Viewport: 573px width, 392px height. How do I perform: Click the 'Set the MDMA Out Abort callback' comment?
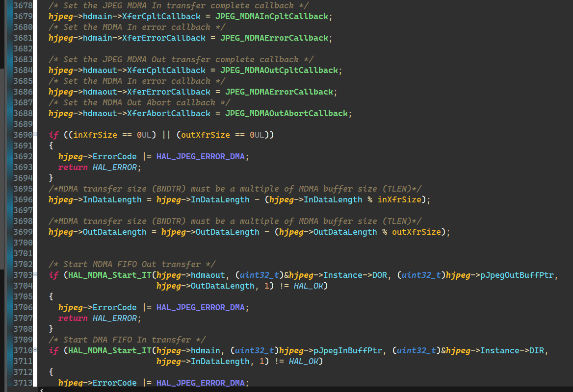pos(139,103)
